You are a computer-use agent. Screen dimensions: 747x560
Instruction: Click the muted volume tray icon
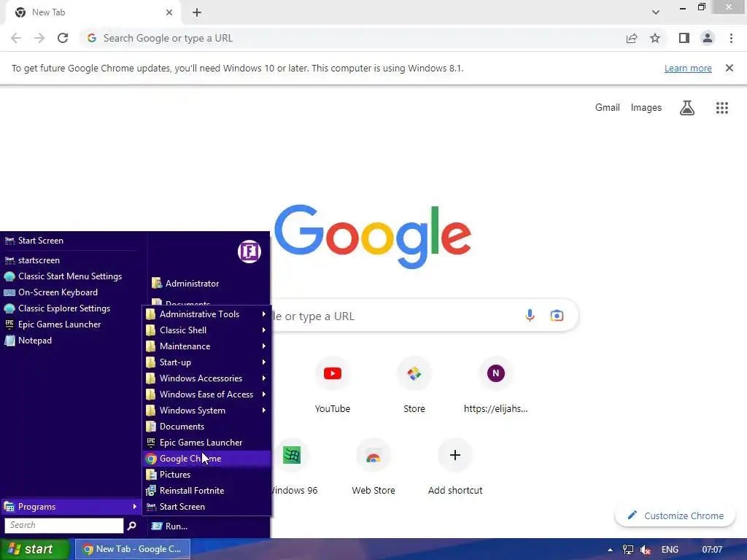646,550
